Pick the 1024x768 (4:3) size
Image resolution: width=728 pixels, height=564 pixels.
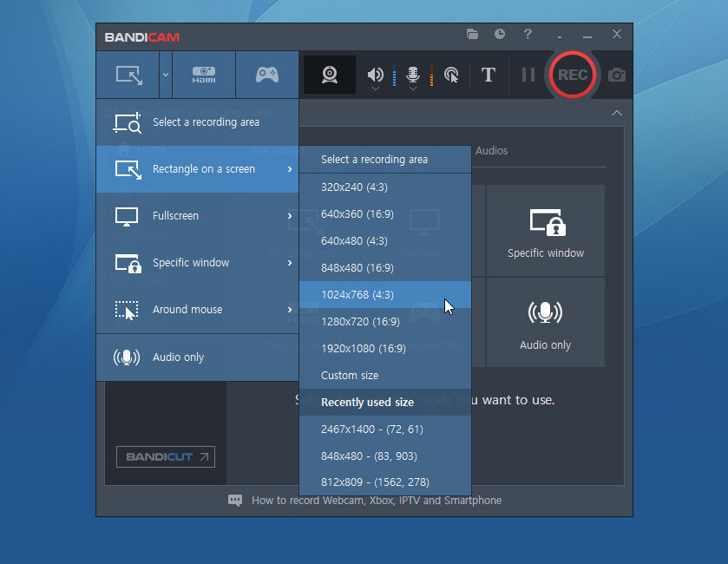(385, 295)
